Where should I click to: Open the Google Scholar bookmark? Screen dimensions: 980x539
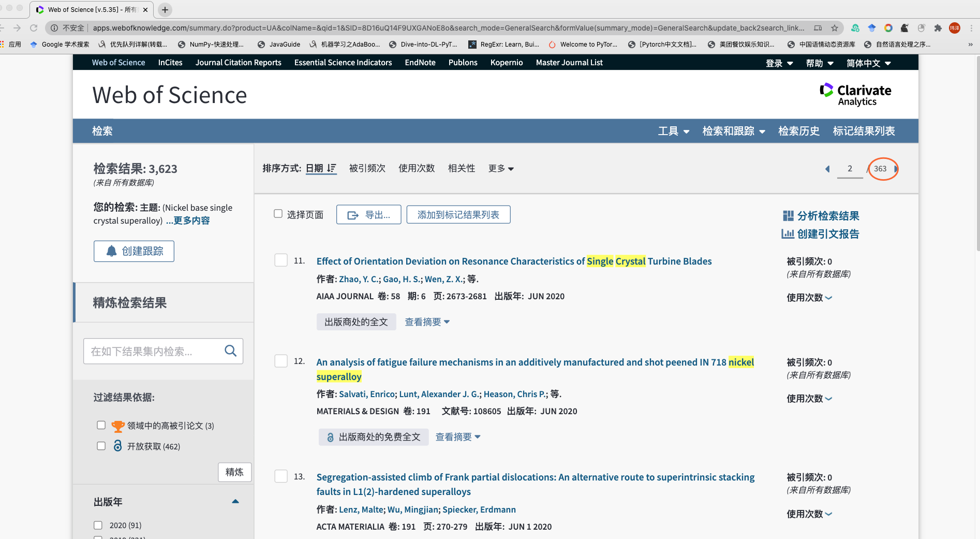point(60,45)
